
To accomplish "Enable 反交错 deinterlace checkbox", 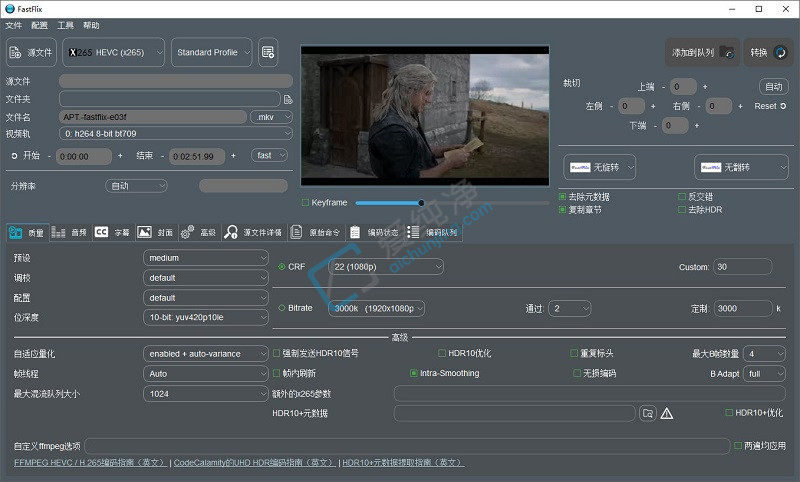I will (682, 196).
